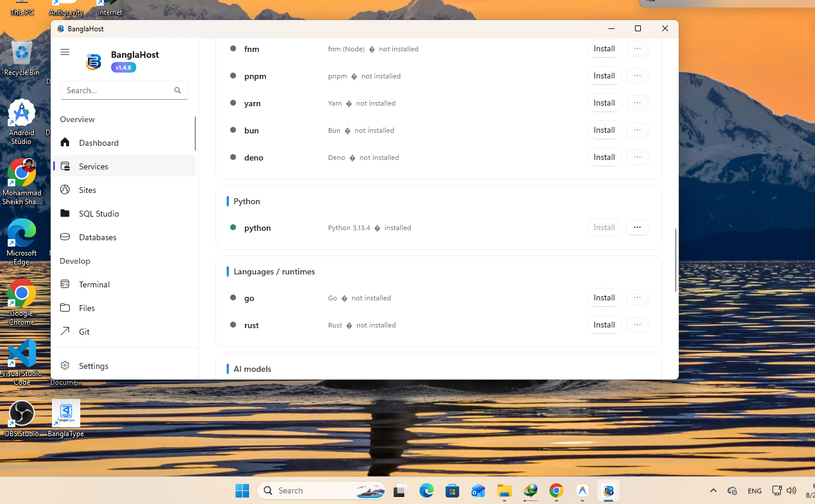The width and height of the screenshot is (815, 504).
Task: Select the Google Chrome desktop shortcut
Action: 21,302
